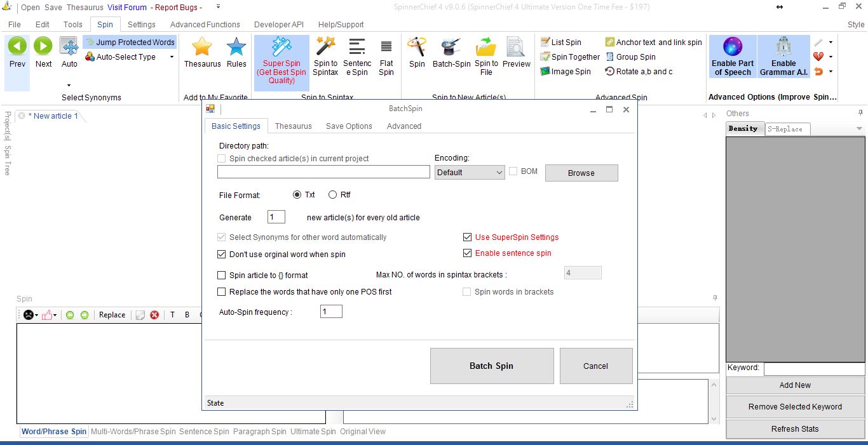Uncheck Enable sentence spin option

coord(468,253)
